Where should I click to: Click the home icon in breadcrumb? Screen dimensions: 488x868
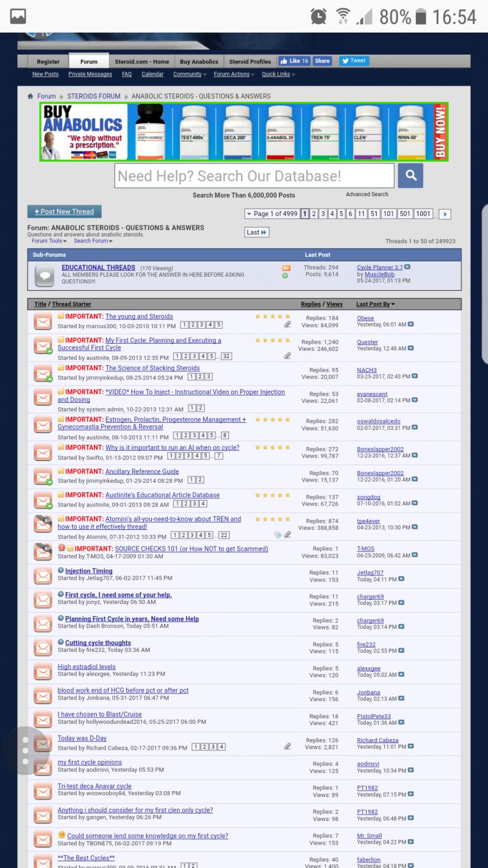[x=31, y=96]
